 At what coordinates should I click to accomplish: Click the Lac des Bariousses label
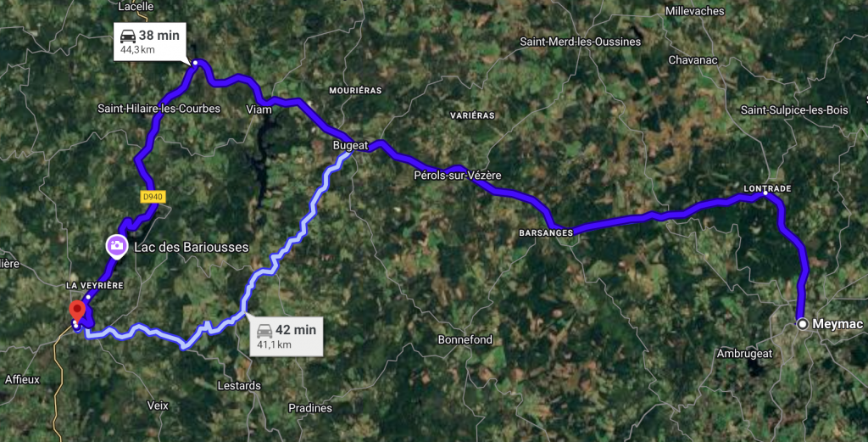pyautogui.click(x=192, y=247)
